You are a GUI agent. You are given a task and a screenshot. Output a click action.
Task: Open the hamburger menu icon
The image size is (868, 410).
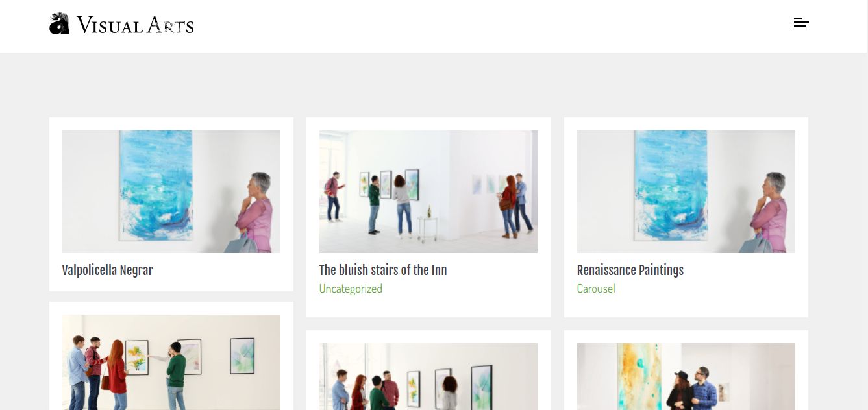[801, 23]
